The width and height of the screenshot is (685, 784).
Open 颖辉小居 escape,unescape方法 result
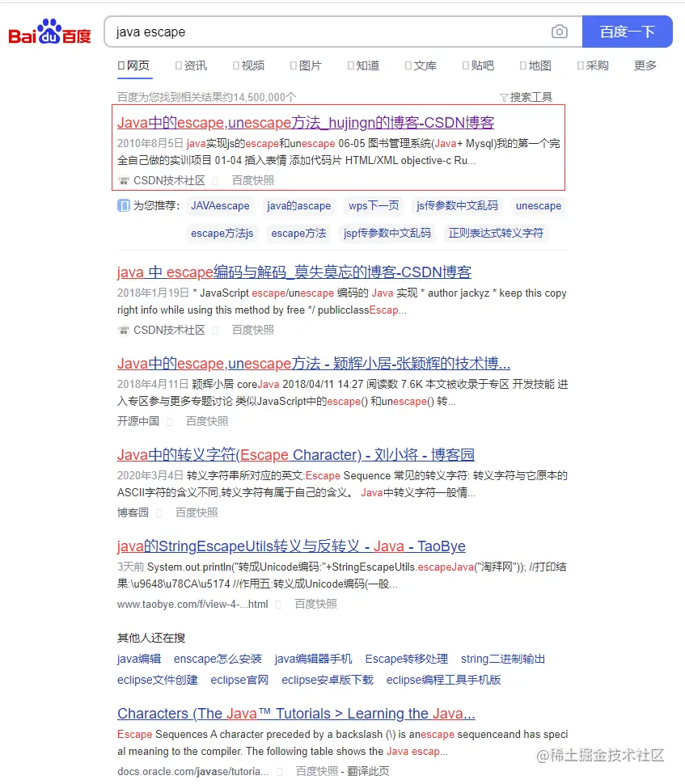coord(314,364)
